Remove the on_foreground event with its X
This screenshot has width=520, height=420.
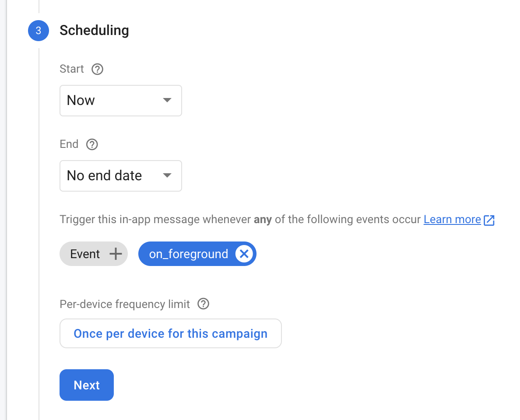(x=244, y=254)
